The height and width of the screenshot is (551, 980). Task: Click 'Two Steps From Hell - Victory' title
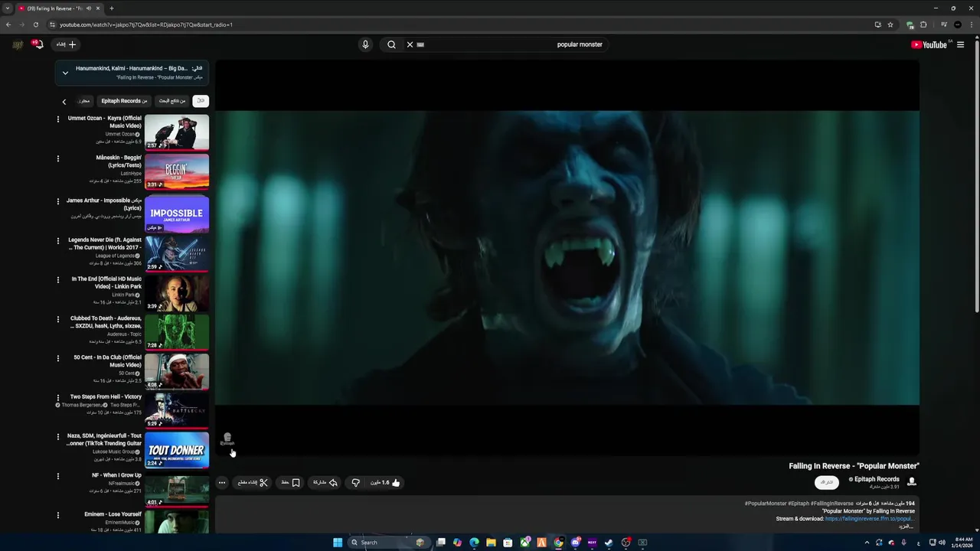[106, 396]
